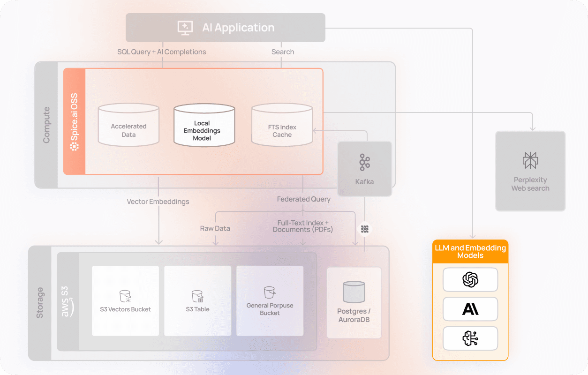Open the LLM and Embedding Models header
The width and height of the screenshot is (588, 375).
[x=470, y=251]
